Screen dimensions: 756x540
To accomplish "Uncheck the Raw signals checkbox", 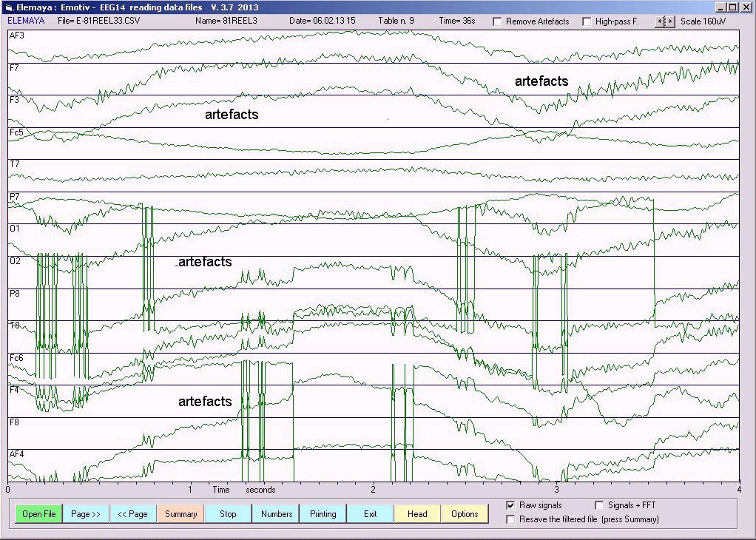I will pos(510,505).
